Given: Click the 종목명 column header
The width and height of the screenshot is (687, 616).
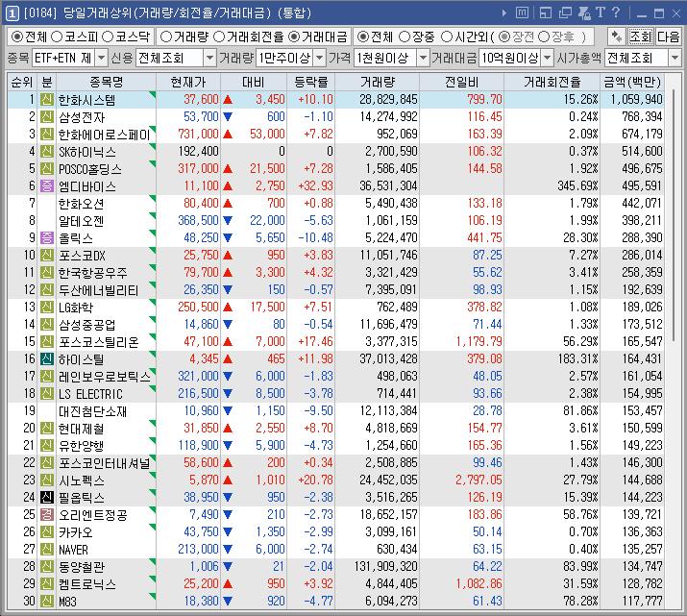Looking at the screenshot, I should (106, 82).
